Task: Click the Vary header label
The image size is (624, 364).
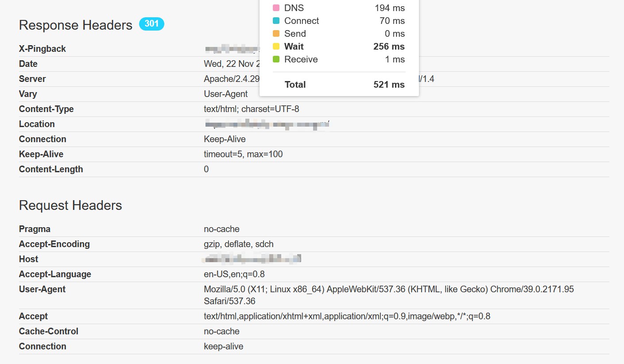Action: (28, 94)
